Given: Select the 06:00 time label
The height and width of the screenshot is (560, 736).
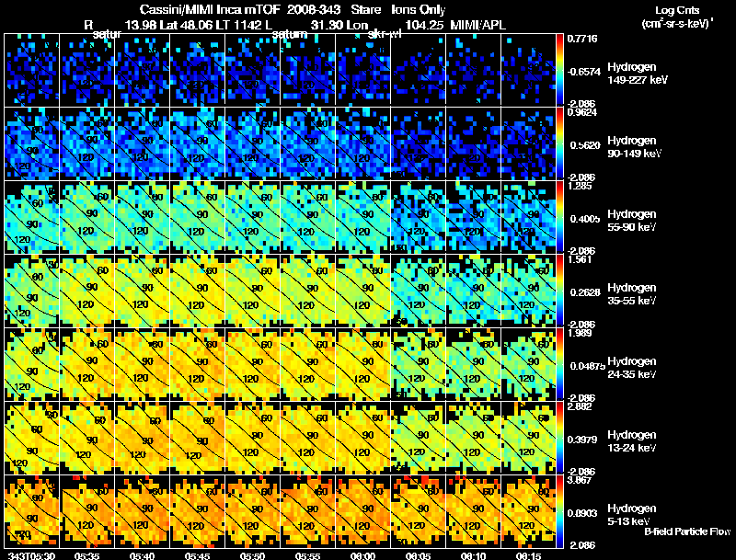Looking at the screenshot, I should pos(362,556).
